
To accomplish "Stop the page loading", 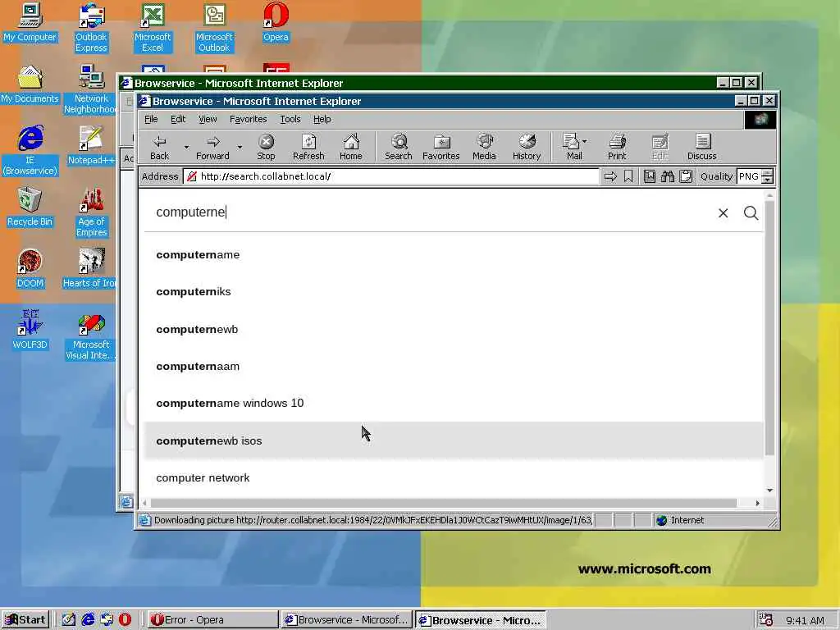I will point(266,147).
